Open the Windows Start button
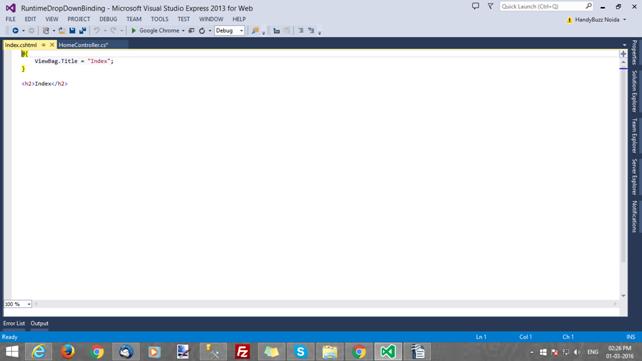Viewport: 642px width, 361px height. coord(12,352)
